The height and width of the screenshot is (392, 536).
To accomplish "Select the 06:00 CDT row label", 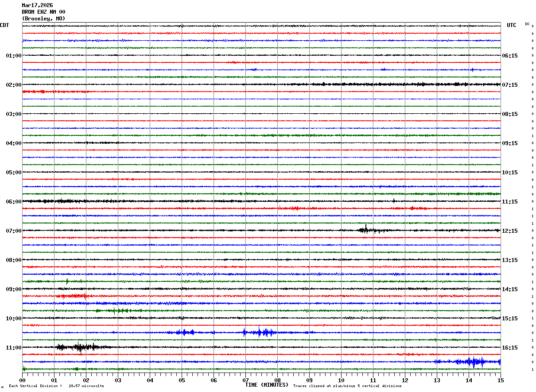I will click(14, 202).
